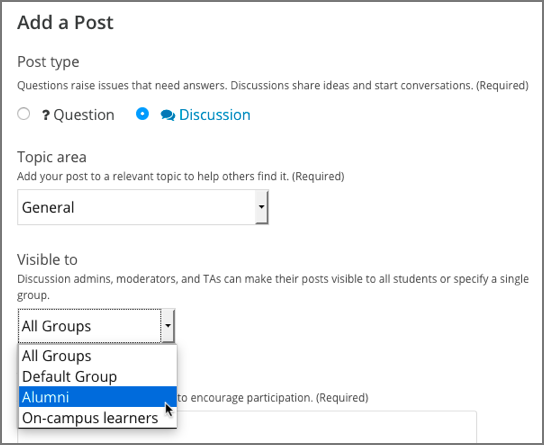This screenshot has height=445, width=544.
Task: Select the Question radio button
Action: [x=24, y=114]
